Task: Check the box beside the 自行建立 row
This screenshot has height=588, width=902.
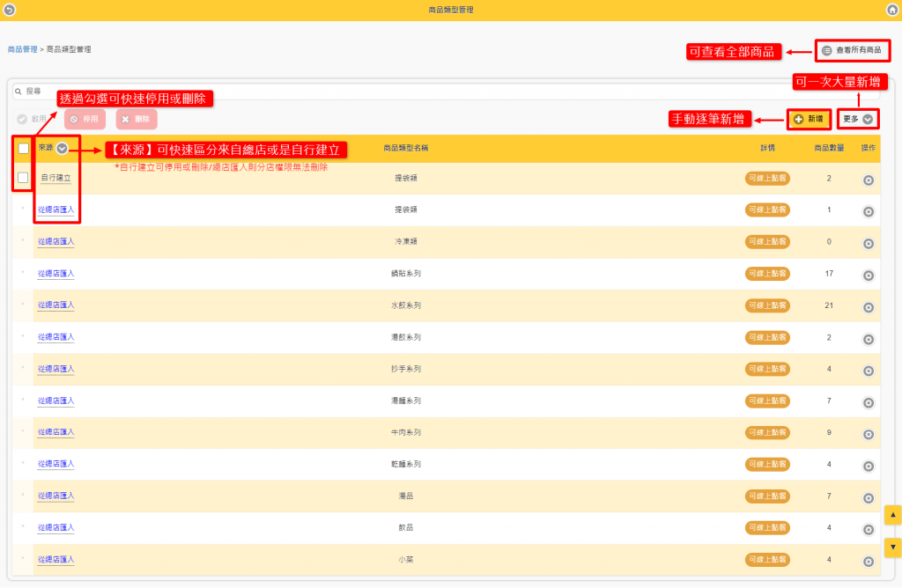Action: tap(23, 178)
